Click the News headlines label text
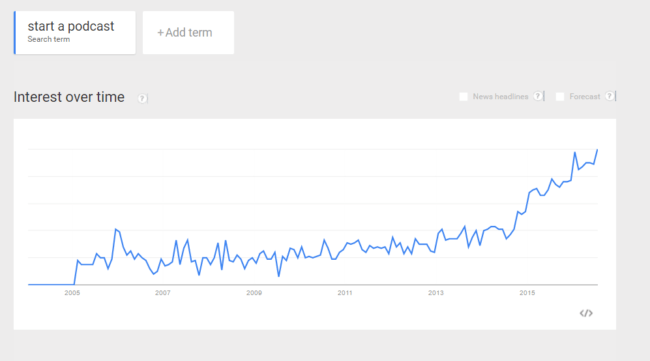Screen dimensions: 650x361 [x=500, y=97]
